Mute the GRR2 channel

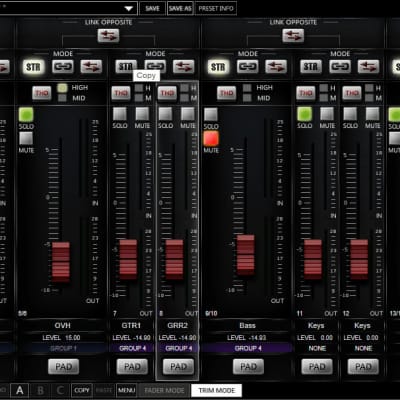point(188,114)
